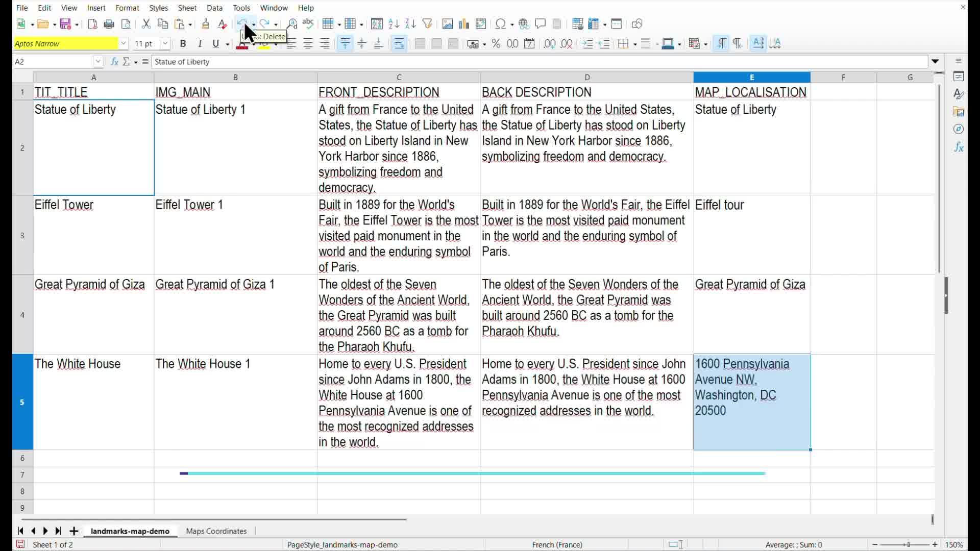This screenshot has height=551, width=980.
Task: Open Find & Replace via magnifier icon
Action: 292,24
